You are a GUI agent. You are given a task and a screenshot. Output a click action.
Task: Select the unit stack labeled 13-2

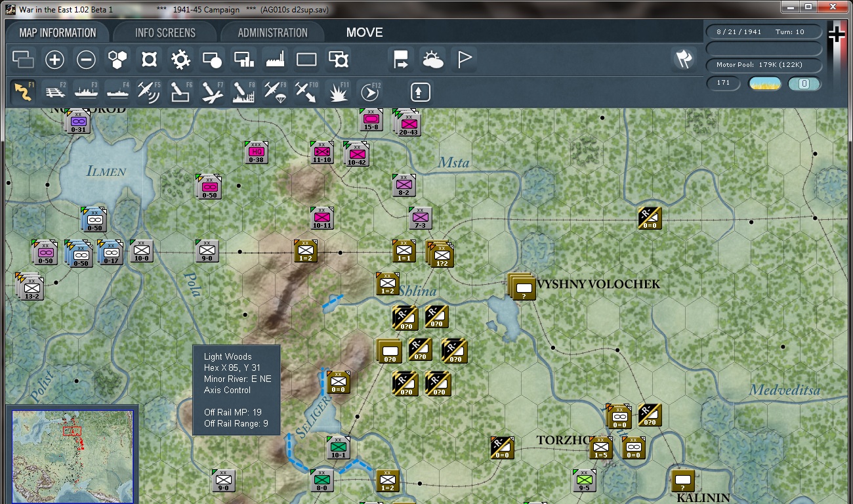click(x=30, y=286)
